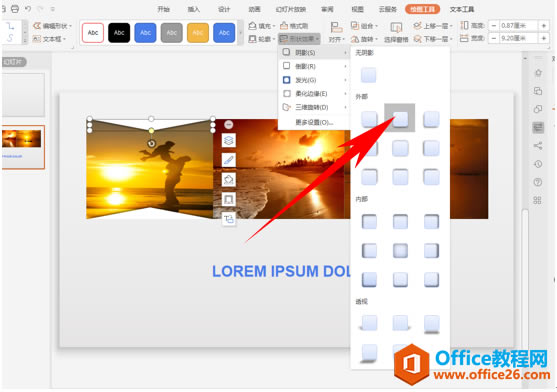Click the minus collapse icon beside selected shape
557x392 pixels.
coord(229,124)
